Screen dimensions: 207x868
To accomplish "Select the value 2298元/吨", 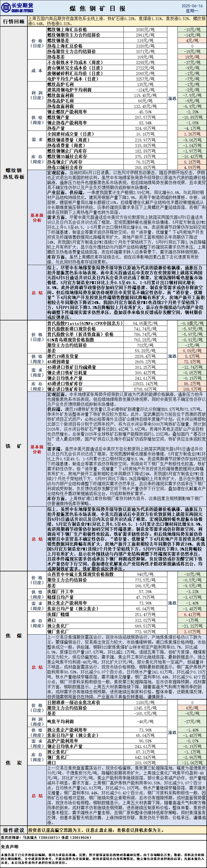I will coord(145,63).
